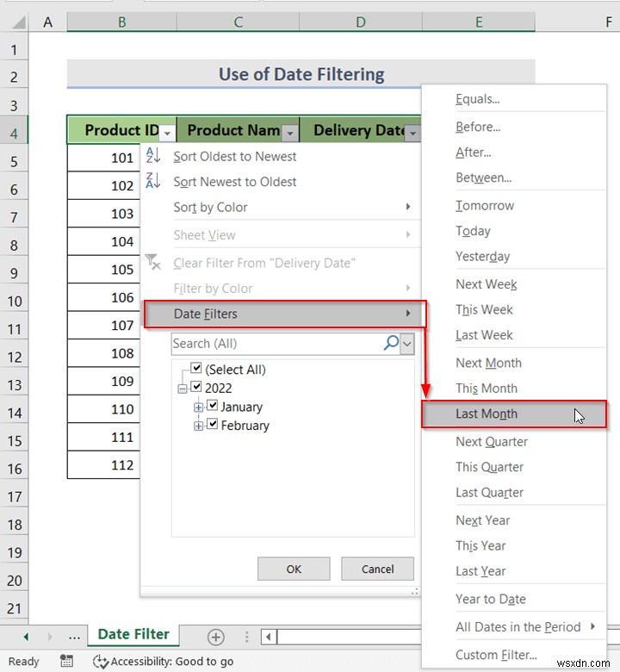
Task: Select the Year to Date filter
Action: (491, 599)
